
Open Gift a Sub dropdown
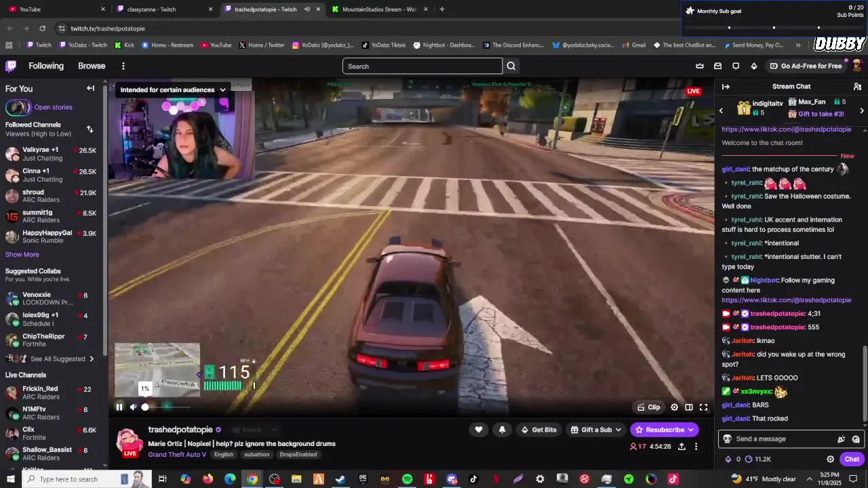(596, 430)
